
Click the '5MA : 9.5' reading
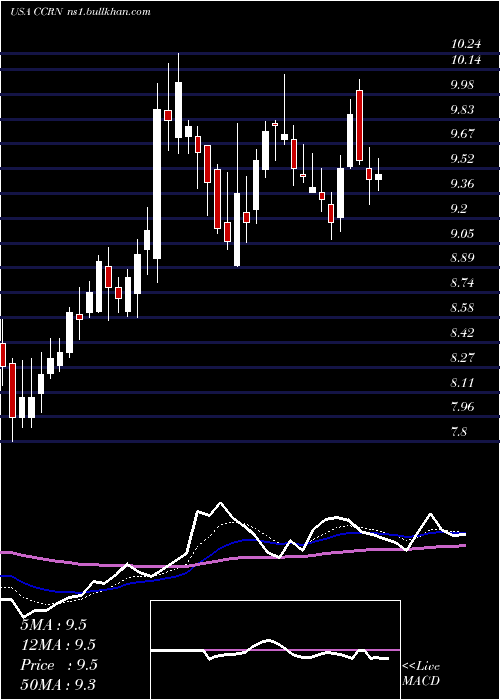click(54, 625)
